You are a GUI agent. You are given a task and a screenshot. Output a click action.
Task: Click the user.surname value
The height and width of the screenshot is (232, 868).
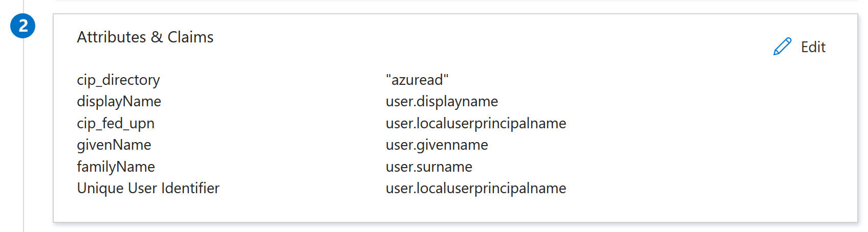click(x=429, y=167)
